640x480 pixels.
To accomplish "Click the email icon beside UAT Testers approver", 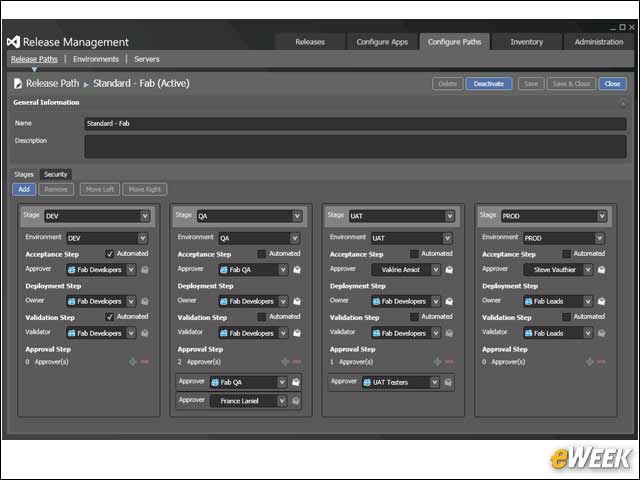I will (x=448, y=382).
